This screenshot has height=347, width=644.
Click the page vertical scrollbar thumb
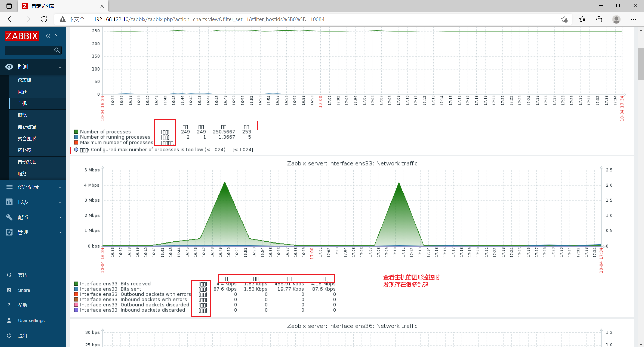641,63
